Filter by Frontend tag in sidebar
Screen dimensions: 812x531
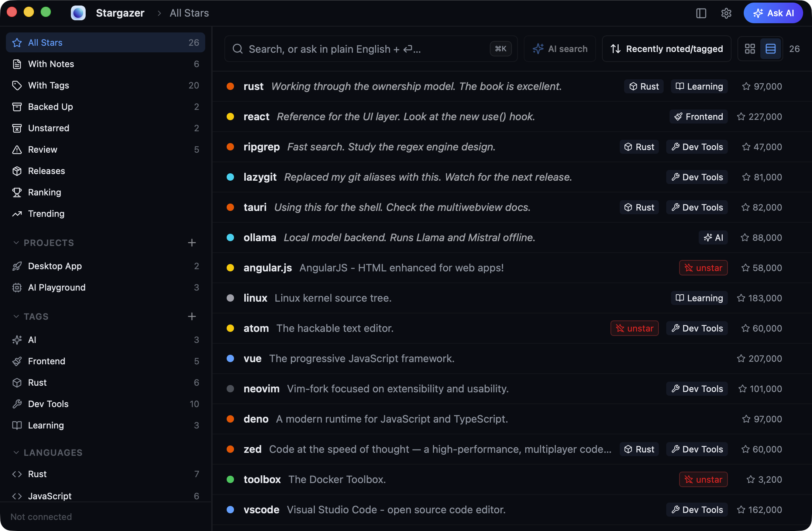[106, 361]
